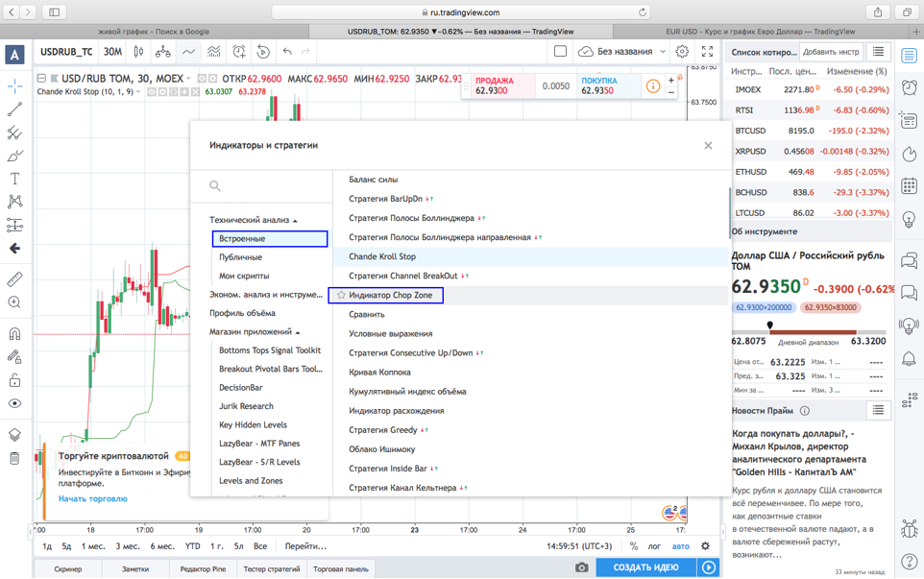924x579 pixels.
Task: Open the bug report icon in right sidebar
Action: point(910,528)
